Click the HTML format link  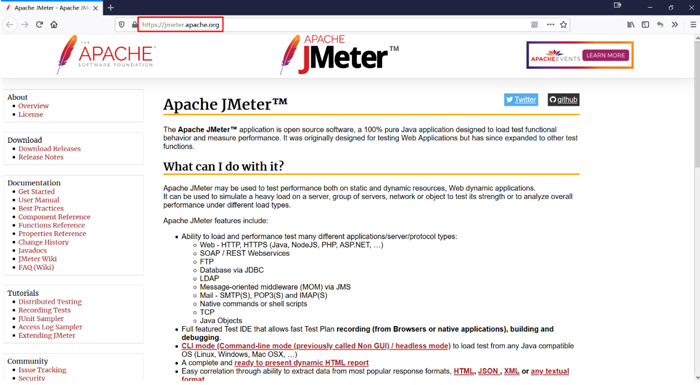point(463,371)
